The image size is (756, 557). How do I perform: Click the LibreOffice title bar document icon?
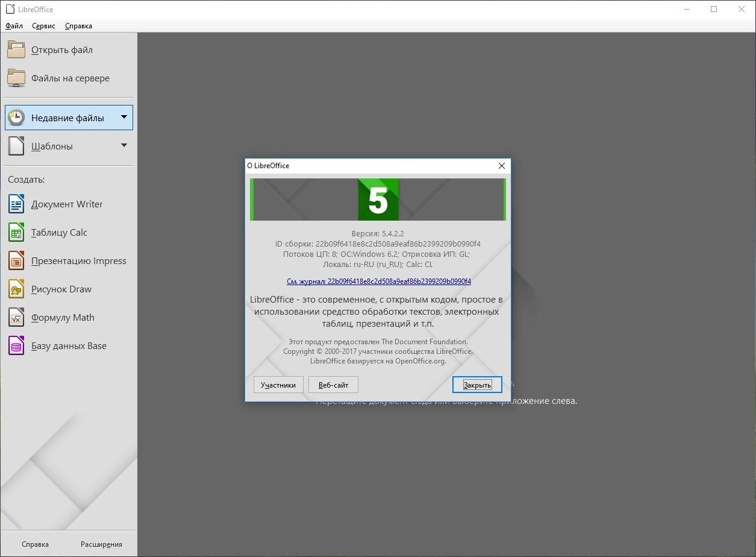(10, 9)
